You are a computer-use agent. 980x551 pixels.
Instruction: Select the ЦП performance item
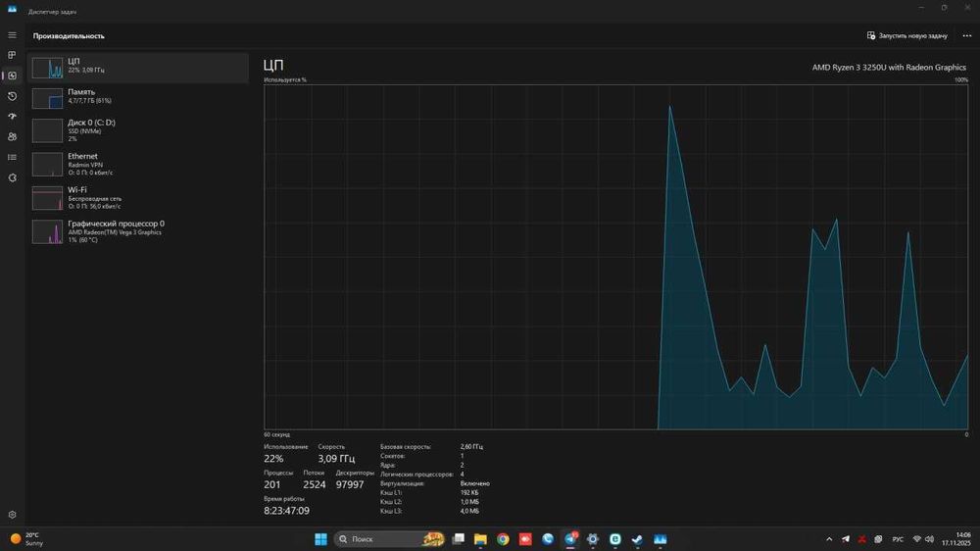tap(138, 68)
